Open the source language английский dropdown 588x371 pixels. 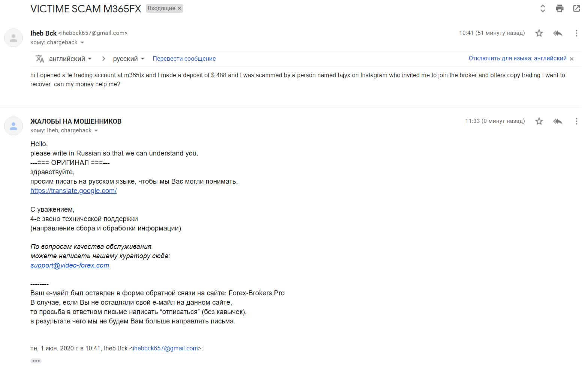click(70, 59)
